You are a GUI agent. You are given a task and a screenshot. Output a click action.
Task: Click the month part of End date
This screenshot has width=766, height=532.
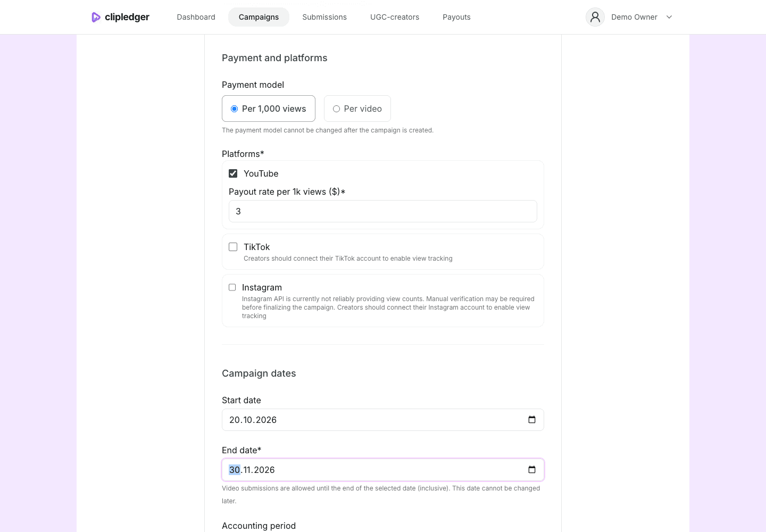[247, 470]
